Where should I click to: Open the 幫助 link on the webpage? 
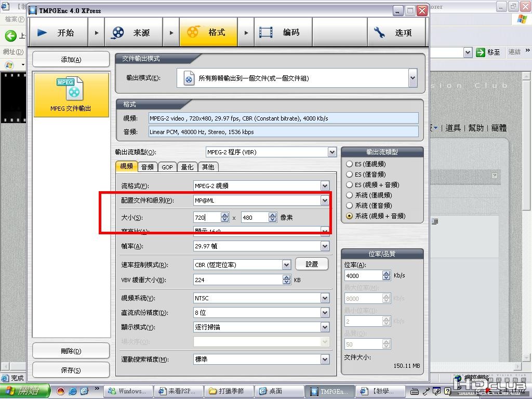pyautogui.click(x=476, y=128)
